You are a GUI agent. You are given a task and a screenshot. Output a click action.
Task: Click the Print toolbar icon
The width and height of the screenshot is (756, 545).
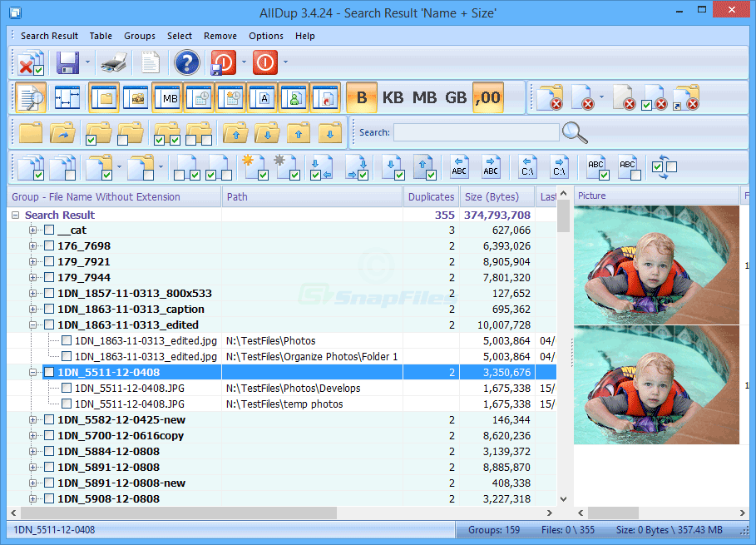(x=114, y=62)
